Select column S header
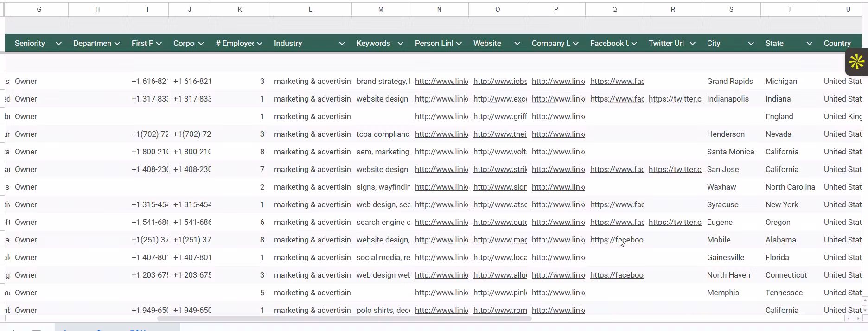Image resolution: width=868 pixels, height=331 pixels. coord(731,9)
